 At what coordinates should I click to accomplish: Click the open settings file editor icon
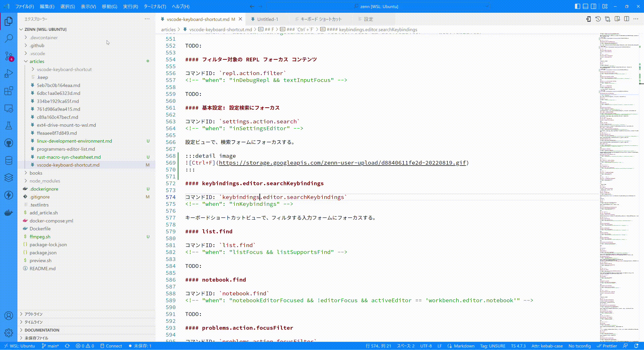click(588, 19)
